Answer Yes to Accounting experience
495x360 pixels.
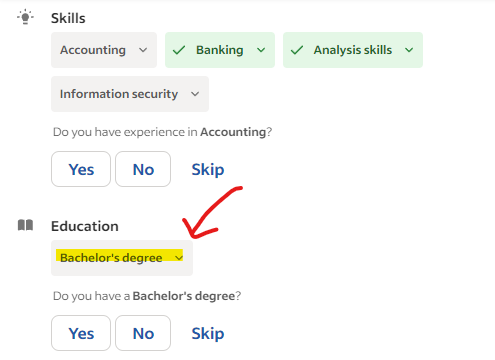click(x=81, y=169)
